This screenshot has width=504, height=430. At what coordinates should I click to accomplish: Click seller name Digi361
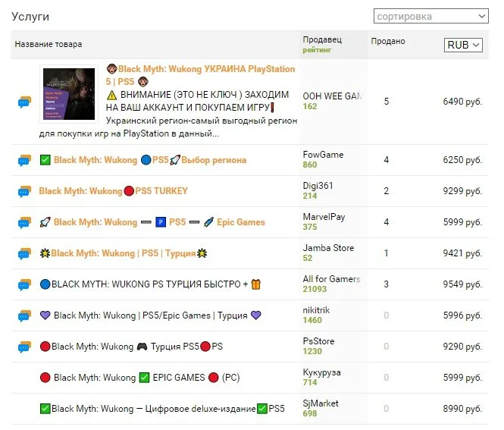point(318,186)
